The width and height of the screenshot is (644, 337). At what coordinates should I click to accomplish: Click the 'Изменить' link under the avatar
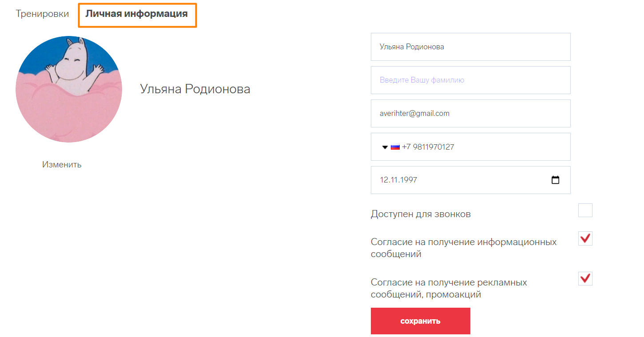click(62, 165)
